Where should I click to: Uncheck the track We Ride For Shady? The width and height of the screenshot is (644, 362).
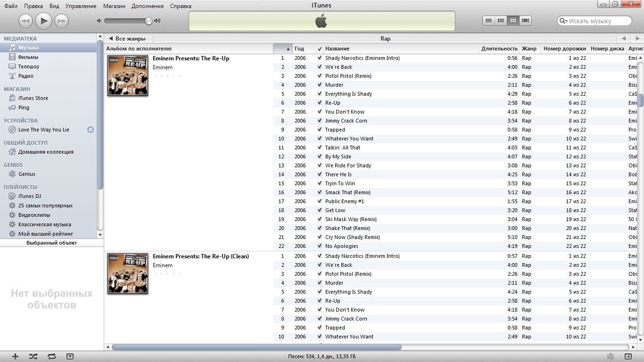[320, 165]
